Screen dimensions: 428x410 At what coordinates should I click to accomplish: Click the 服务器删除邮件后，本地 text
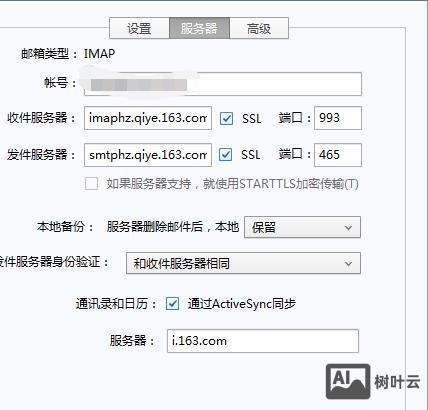pos(173,227)
